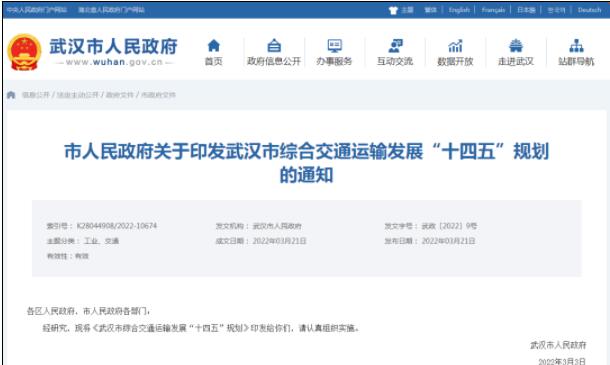Viewport: 610px width, 365px height.
Task: Switch site language to Français
Action: 493,10
